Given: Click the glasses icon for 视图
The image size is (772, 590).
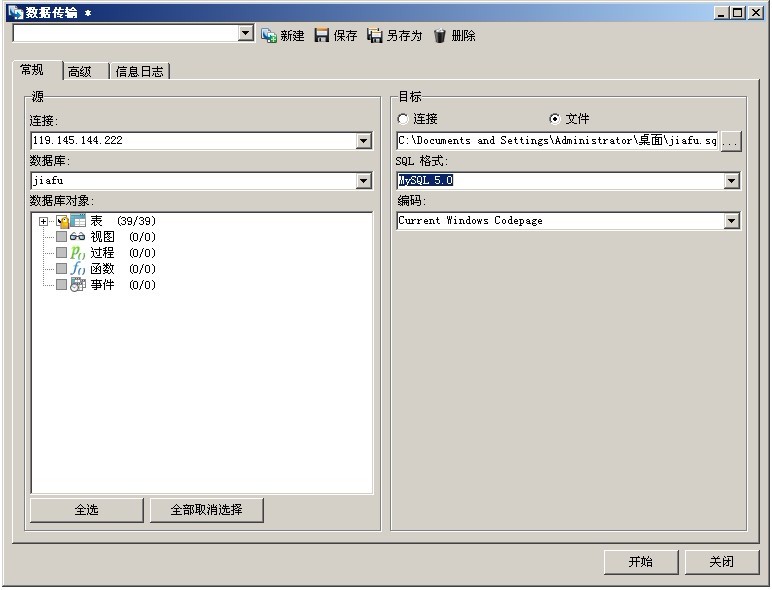Looking at the screenshot, I should point(77,237).
